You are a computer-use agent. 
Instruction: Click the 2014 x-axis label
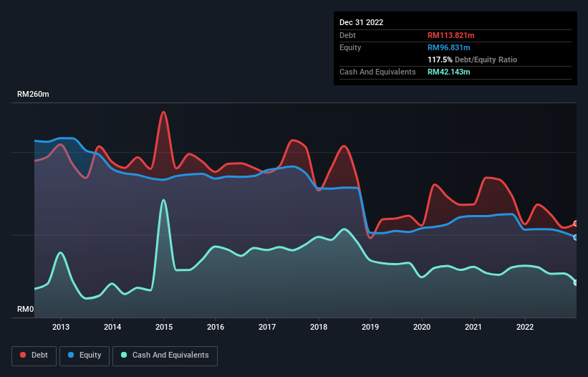112,327
